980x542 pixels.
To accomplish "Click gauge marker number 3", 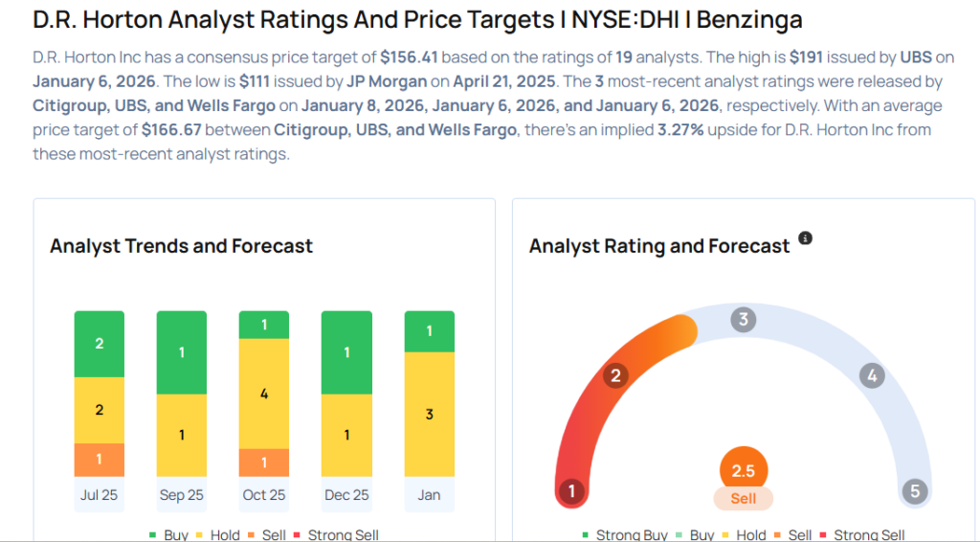I will [743, 320].
